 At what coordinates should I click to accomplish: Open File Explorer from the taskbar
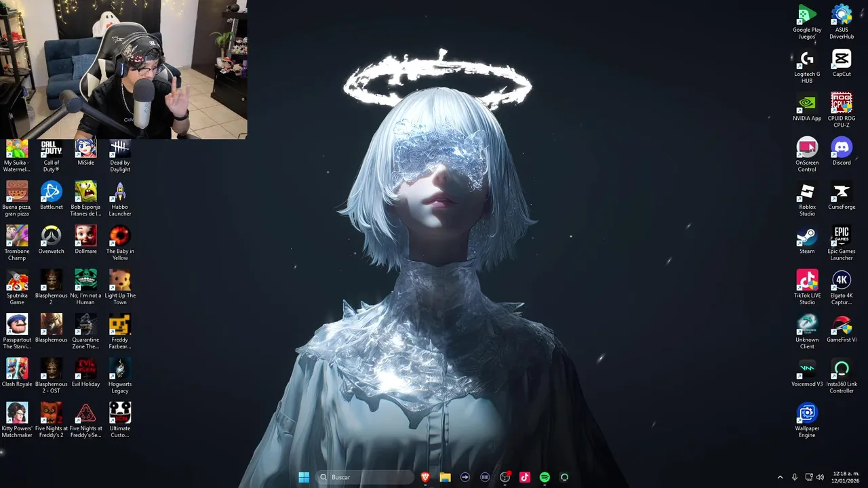[445, 477]
